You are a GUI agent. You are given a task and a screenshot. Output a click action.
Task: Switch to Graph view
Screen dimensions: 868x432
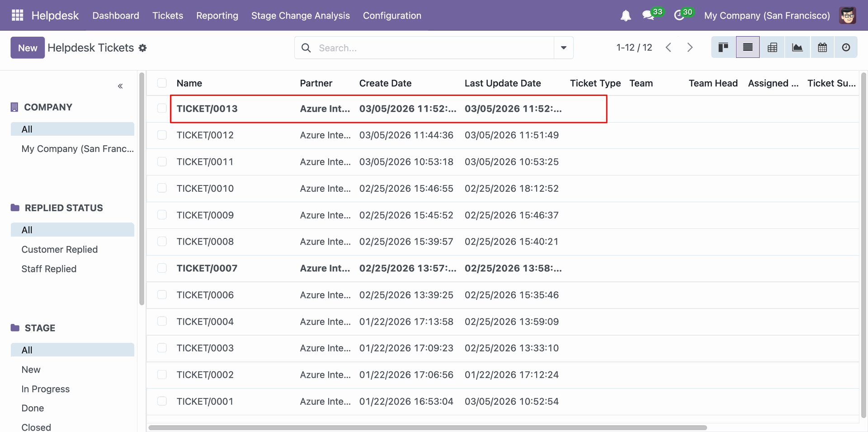(797, 47)
